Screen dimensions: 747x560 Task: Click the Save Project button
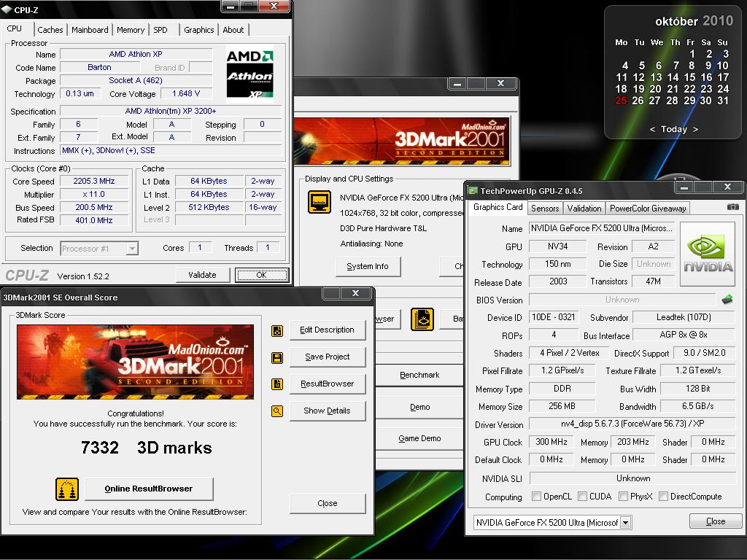pyautogui.click(x=328, y=357)
